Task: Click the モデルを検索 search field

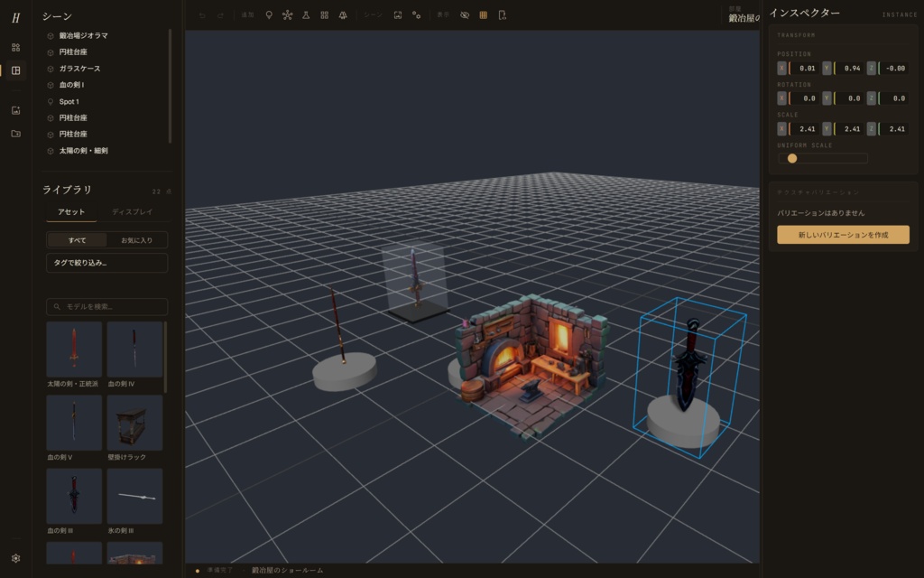Action: 106,307
